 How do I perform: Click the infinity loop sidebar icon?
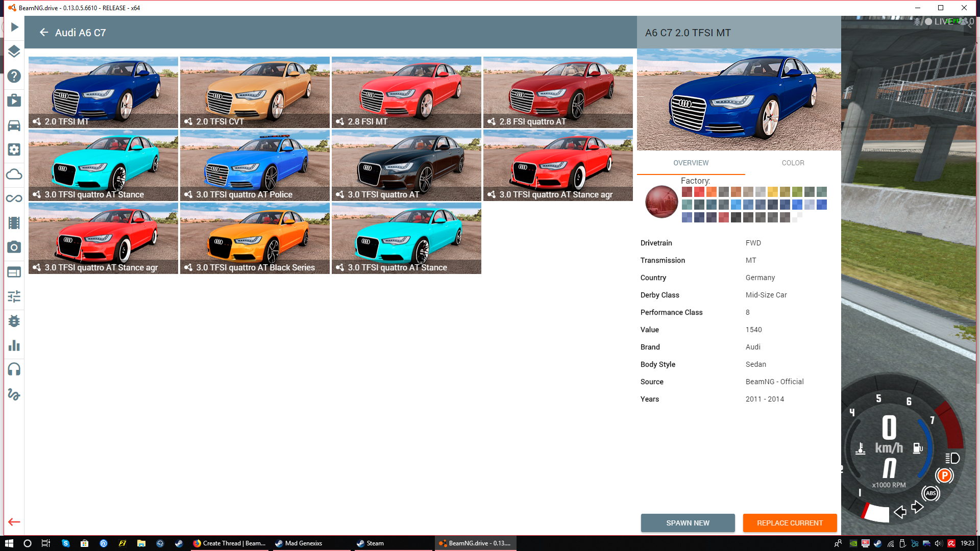[x=14, y=198]
